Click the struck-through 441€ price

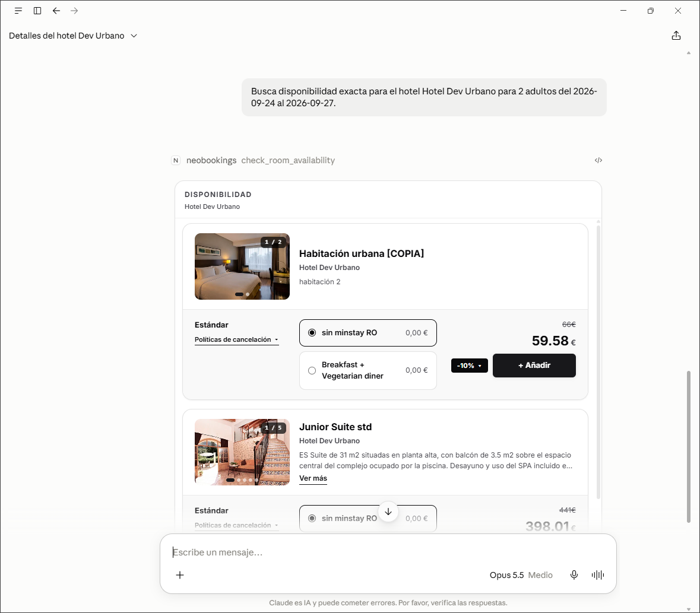coord(568,510)
